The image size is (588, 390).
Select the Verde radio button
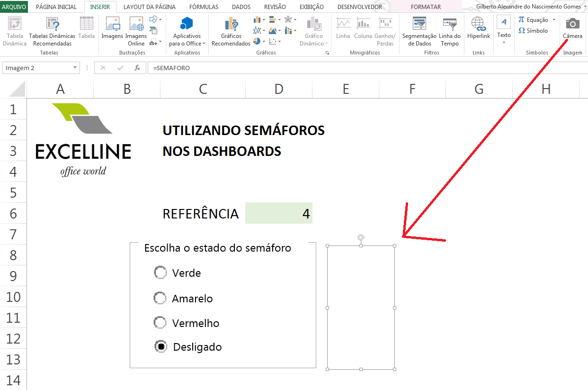pos(160,272)
